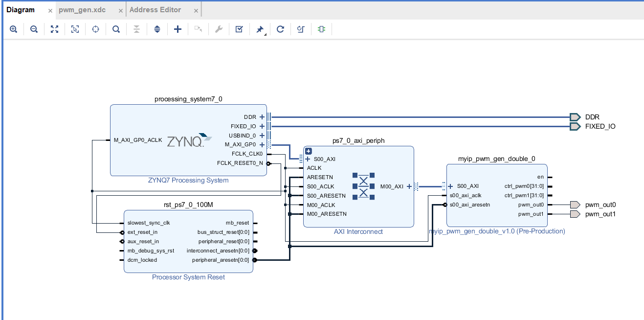Screen dimensions: 644x320
Task: Select the myip_pwm_gen_double_0 block title
Action: tap(497, 159)
